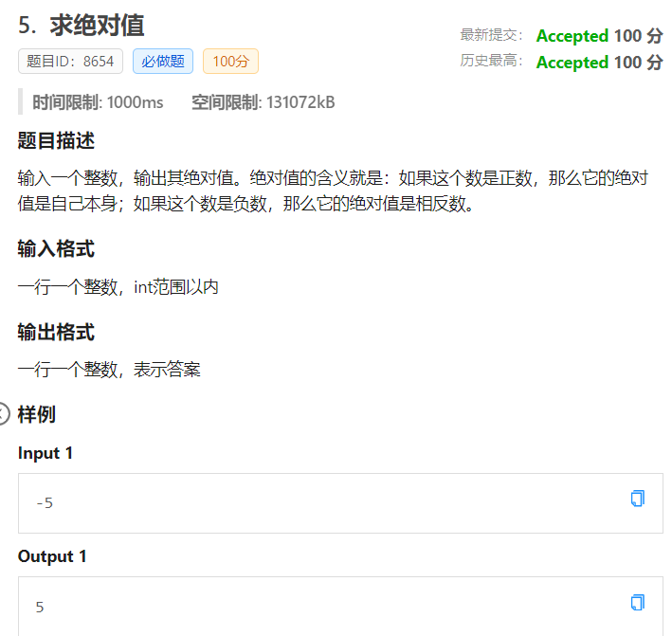Click the problem title 求绝对值
The height and width of the screenshot is (636, 672).
[x=98, y=25]
